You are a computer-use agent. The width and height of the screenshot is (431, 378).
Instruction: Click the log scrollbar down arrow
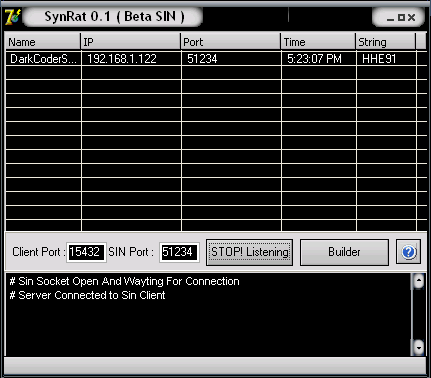418,348
